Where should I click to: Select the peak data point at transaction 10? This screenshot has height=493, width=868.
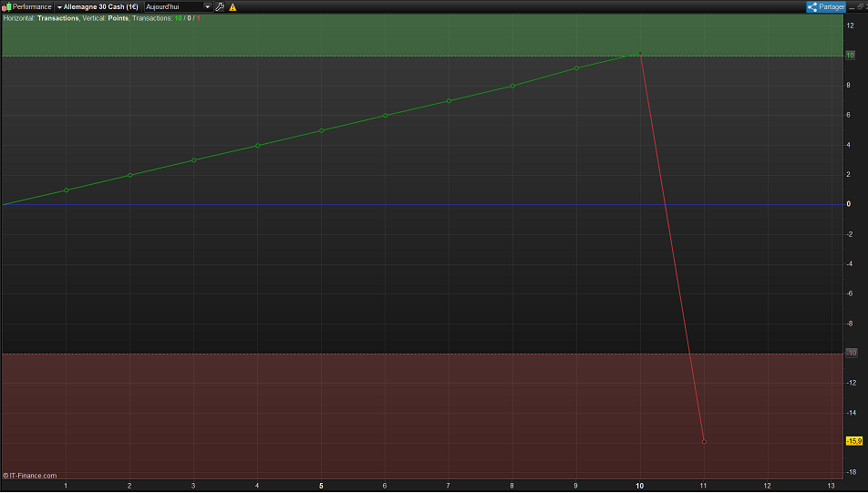pyautogui.click(x=640, y=53)
